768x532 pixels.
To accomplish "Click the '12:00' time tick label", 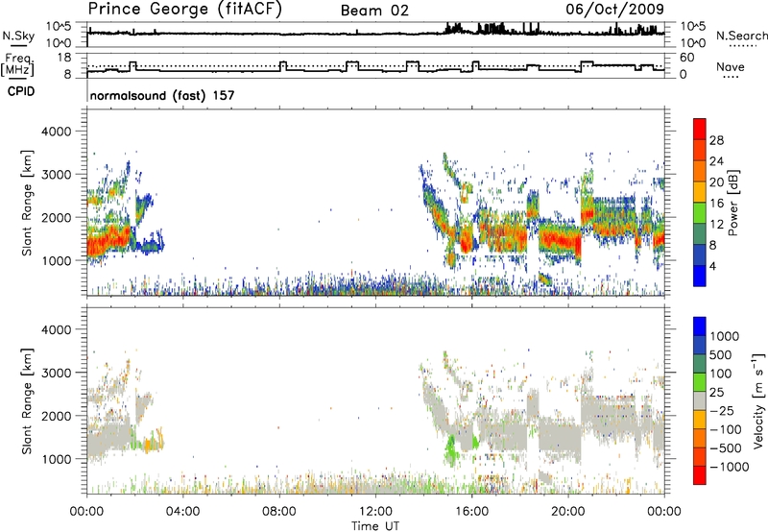I will [375, 512].
